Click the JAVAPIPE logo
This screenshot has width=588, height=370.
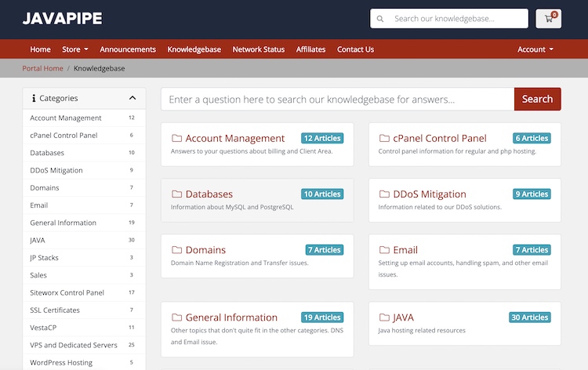[x=62, y=19]
